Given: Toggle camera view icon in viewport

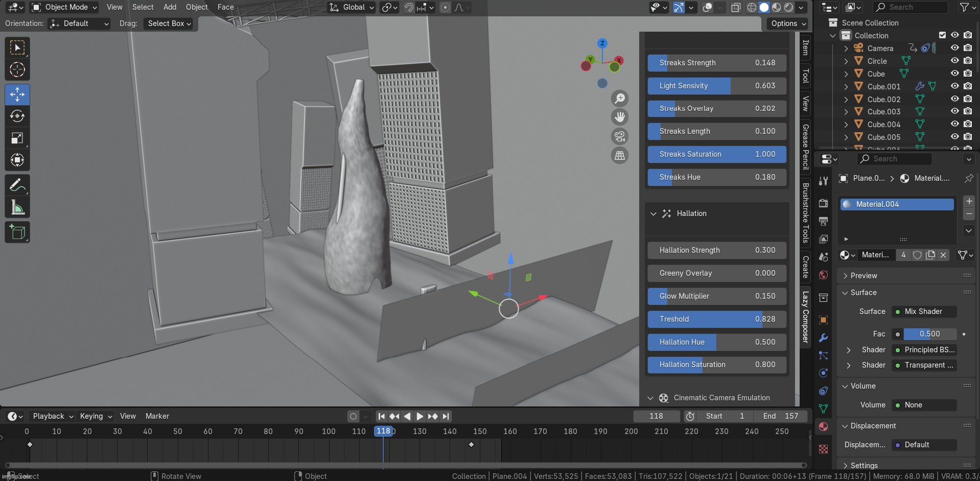Looking at the screenshot, I should click(620, 136).
